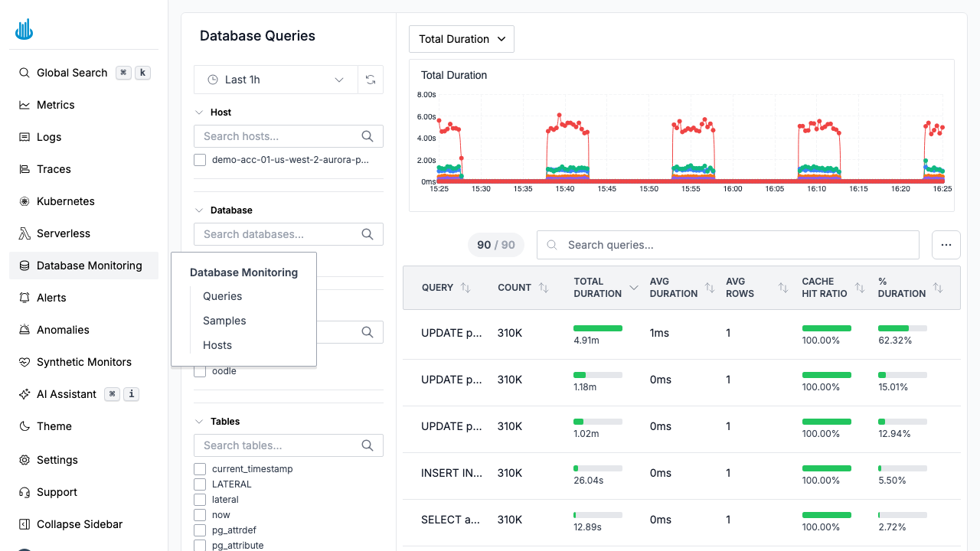Image resolution: width=980 pixels, height=551 pixels.
Task: Open Alerts from the sidebar
Action: (51, 298)
